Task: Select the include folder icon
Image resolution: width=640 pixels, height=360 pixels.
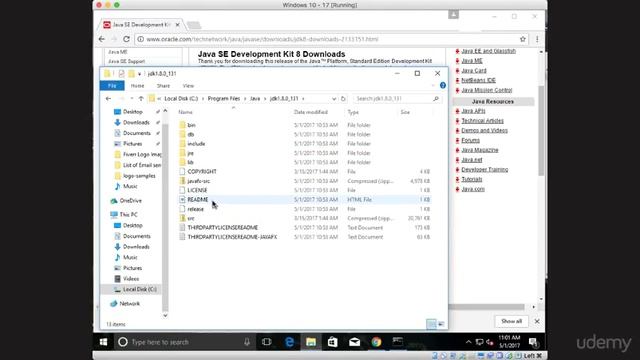Action: 182,144
